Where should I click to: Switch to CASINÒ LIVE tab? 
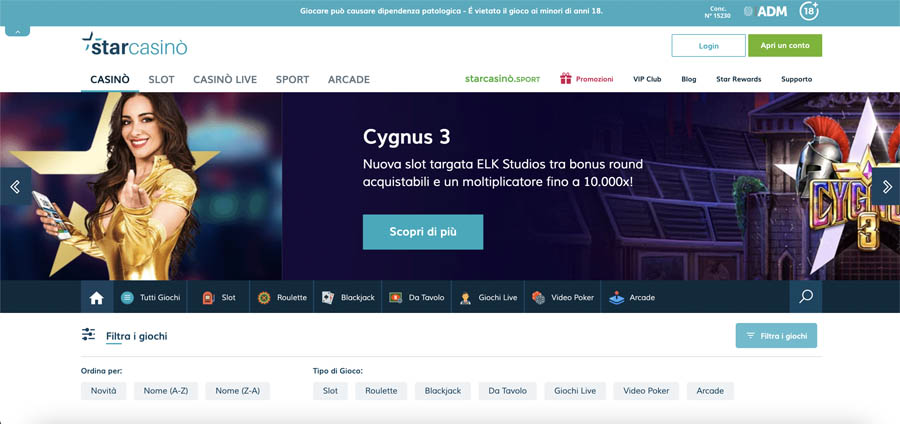click(x=225, y=80)
